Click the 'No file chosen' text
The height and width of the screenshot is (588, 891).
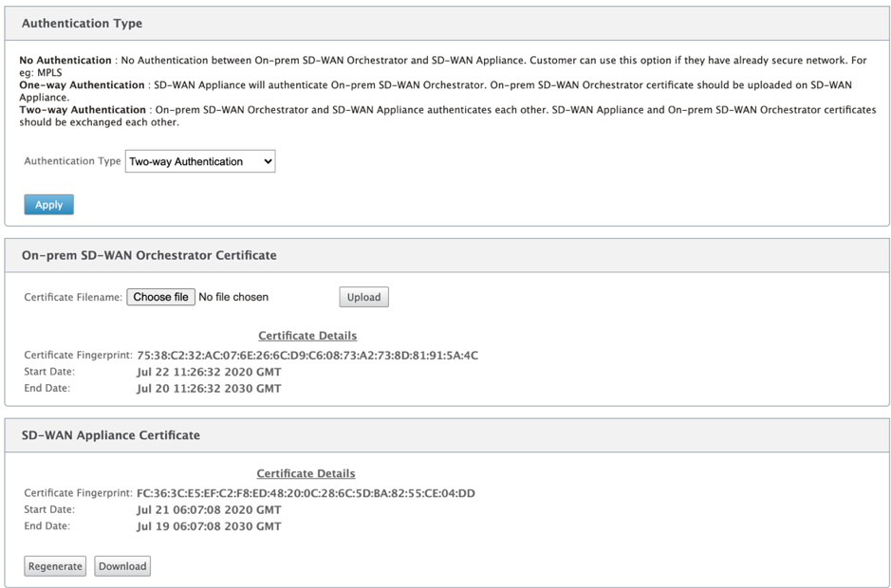click(233, 297)
